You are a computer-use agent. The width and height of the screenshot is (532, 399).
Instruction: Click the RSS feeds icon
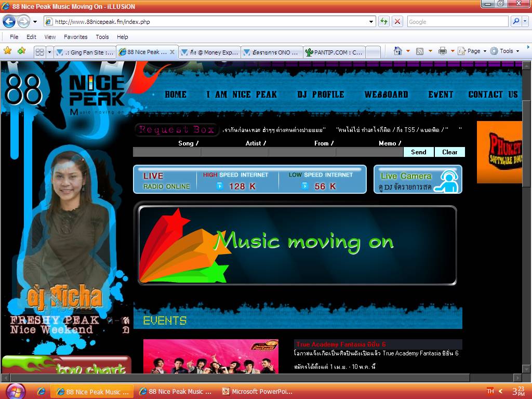pyautogui.click(x=420, y=51)
